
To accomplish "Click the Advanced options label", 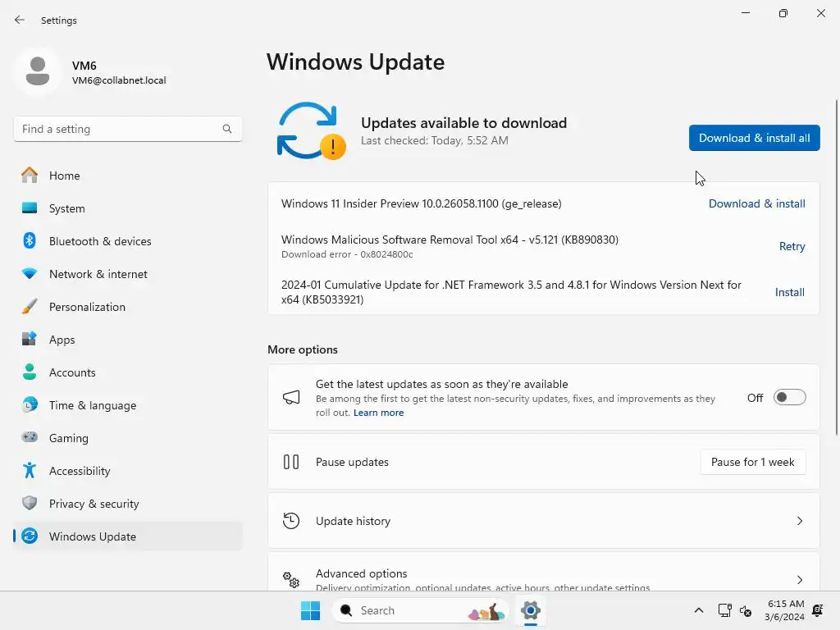I will [x=361, y=573].
